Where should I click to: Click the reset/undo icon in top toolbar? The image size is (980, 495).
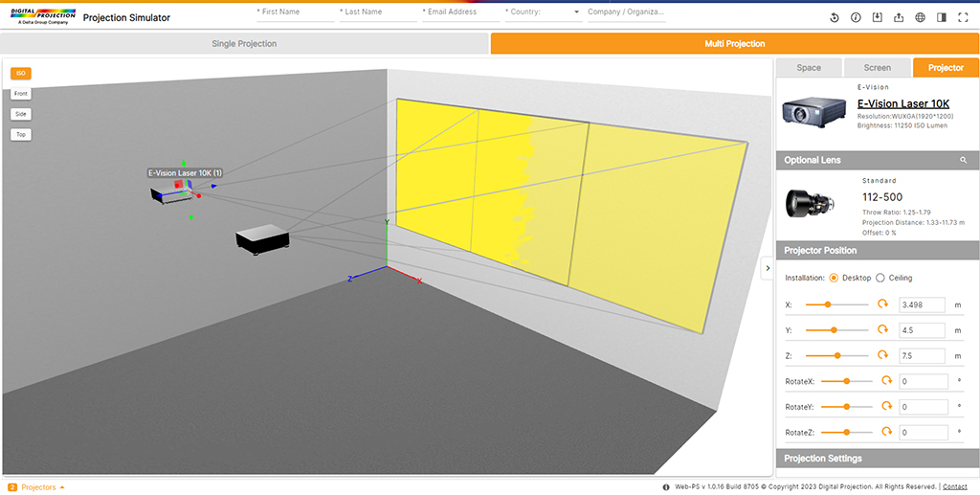pos(835,17)
